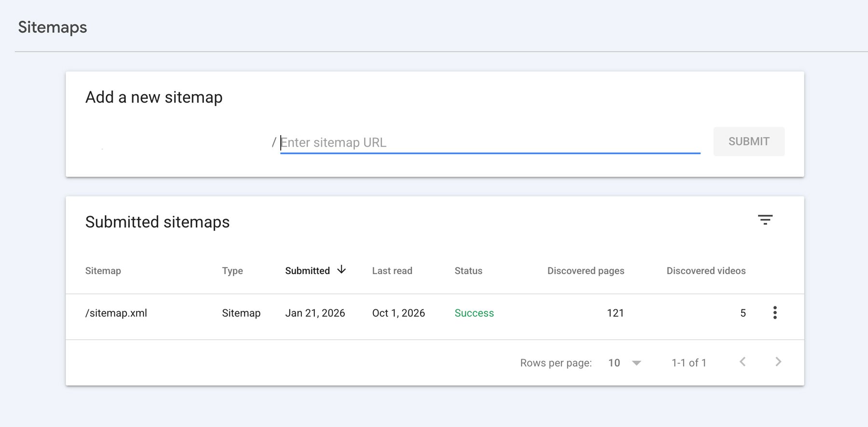
Task: Click the Status column header
Action: point(468,271)
